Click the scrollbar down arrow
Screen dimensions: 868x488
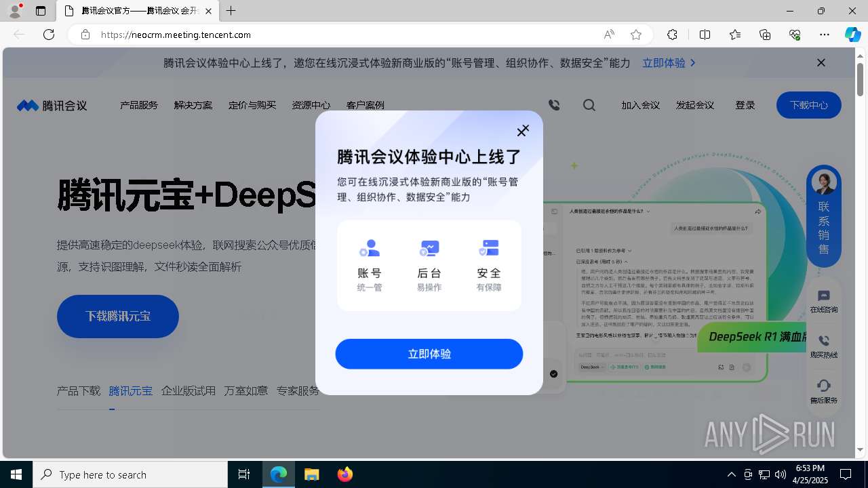point(861,449)
